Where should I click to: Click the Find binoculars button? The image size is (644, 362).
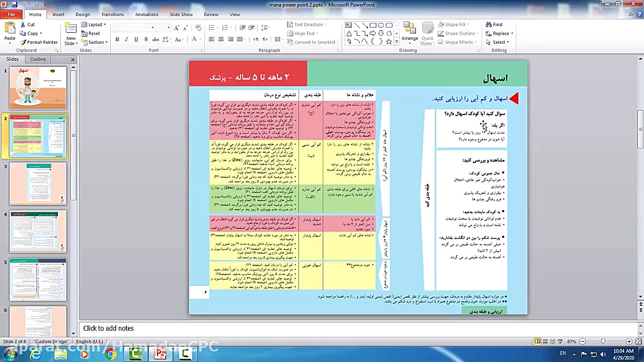tap(494, 24)
